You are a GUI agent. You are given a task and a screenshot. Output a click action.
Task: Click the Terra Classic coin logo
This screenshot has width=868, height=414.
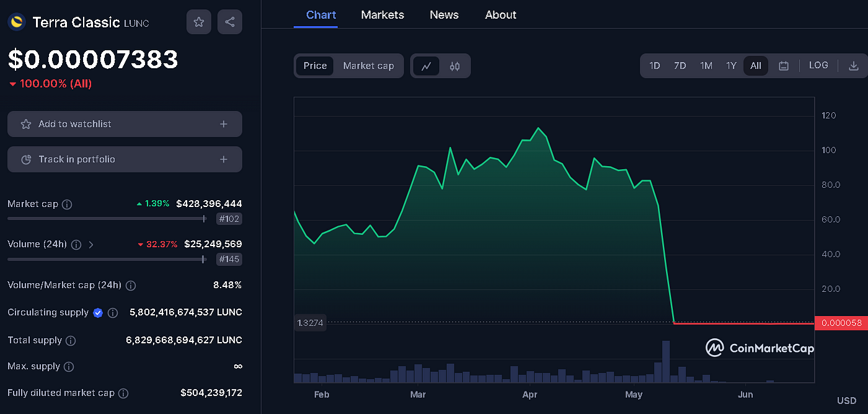(x=16, y=22)
